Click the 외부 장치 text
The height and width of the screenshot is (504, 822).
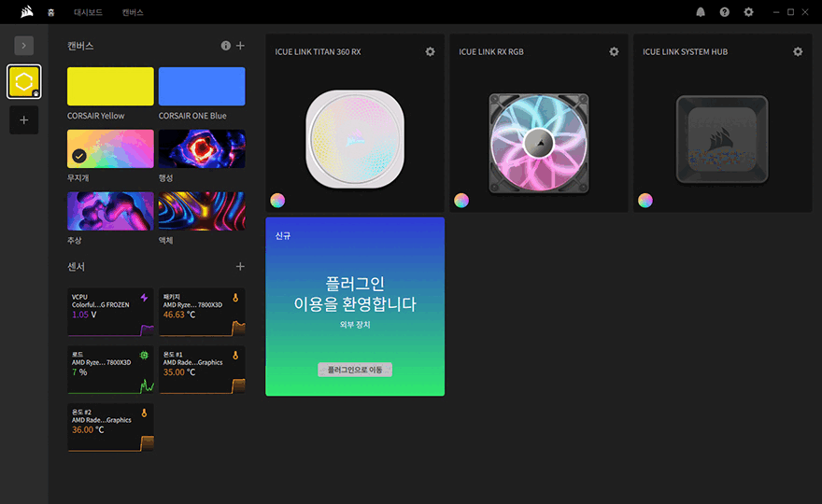355,325
